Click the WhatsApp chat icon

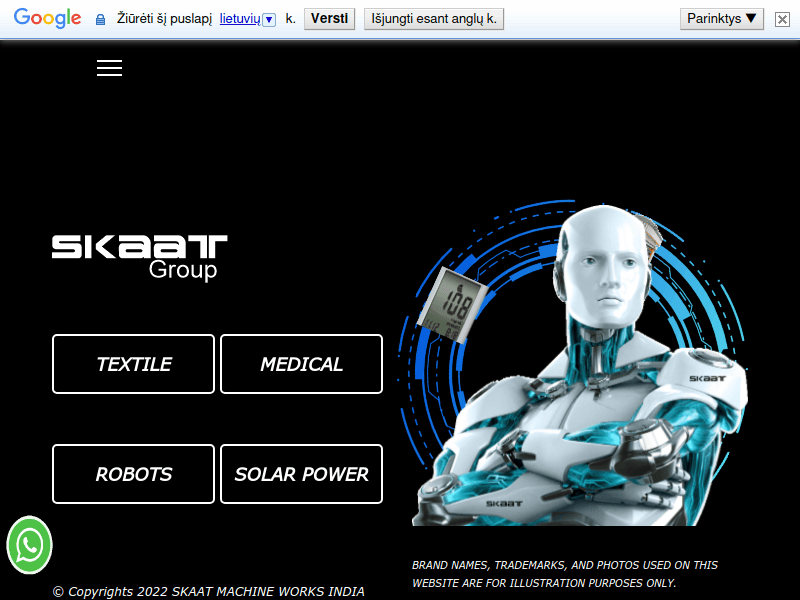29,545
